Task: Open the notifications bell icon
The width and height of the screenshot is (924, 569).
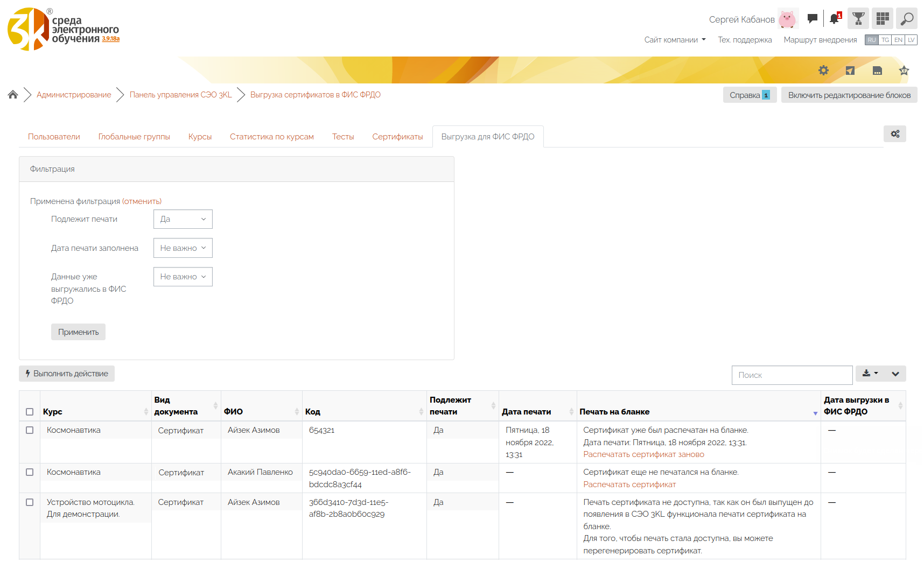Action: click(x=835, y=19)
